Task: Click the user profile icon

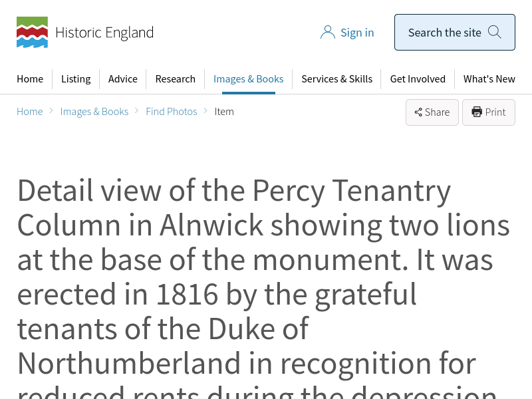Action: click(327, 33)
